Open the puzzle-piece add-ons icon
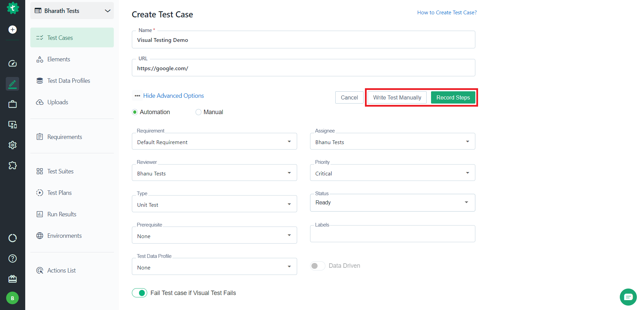Viewport: 644px width, 310px height. click(x=13, y=166)
